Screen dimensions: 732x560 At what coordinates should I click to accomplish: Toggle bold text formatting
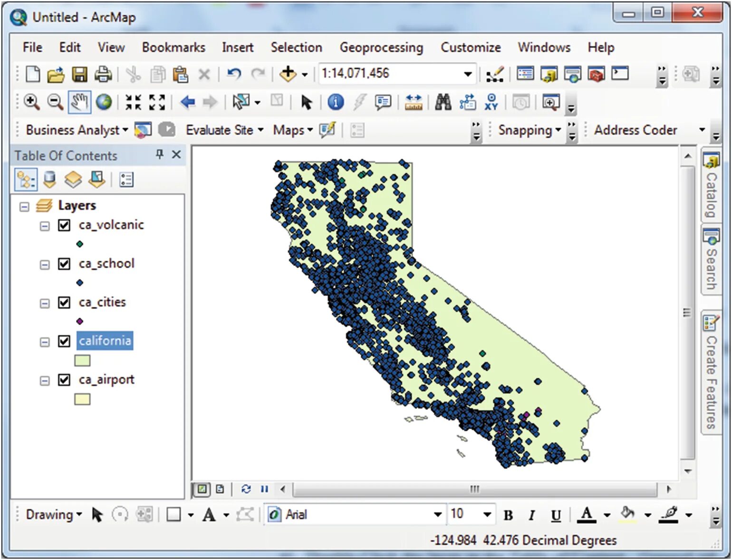point(508,515)
